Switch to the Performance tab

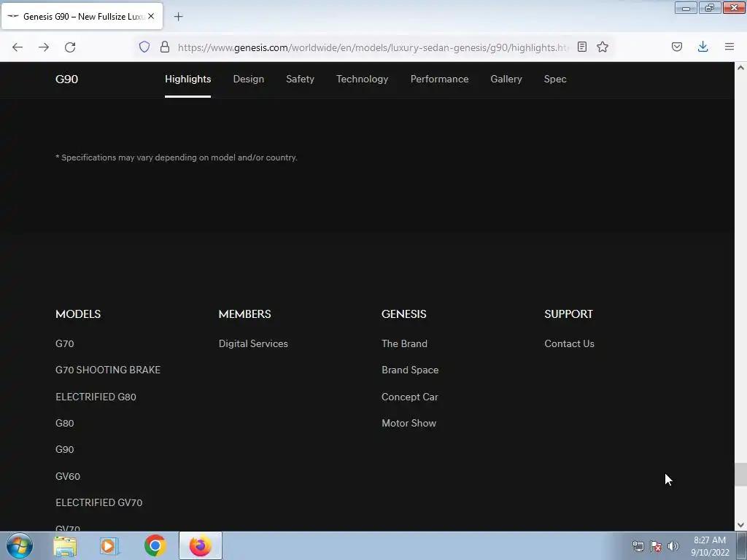(x=439, y=79)
